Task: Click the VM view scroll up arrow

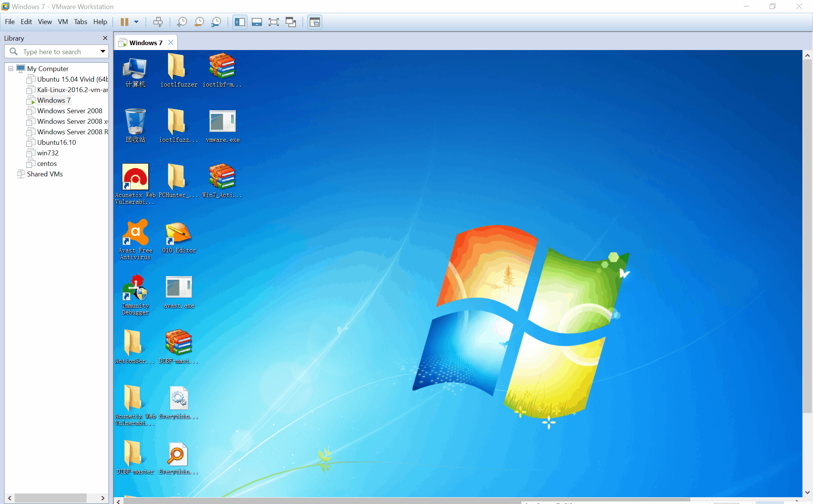Action: point(807,55)
